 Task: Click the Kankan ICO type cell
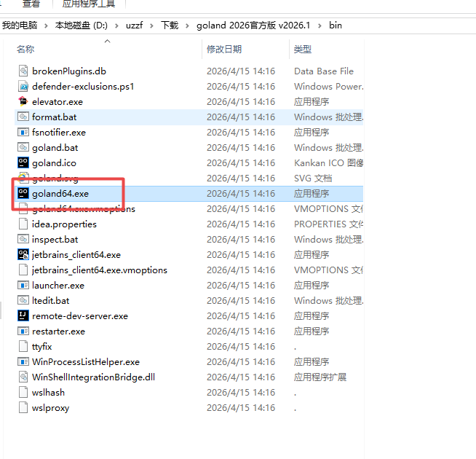point(328,163)
